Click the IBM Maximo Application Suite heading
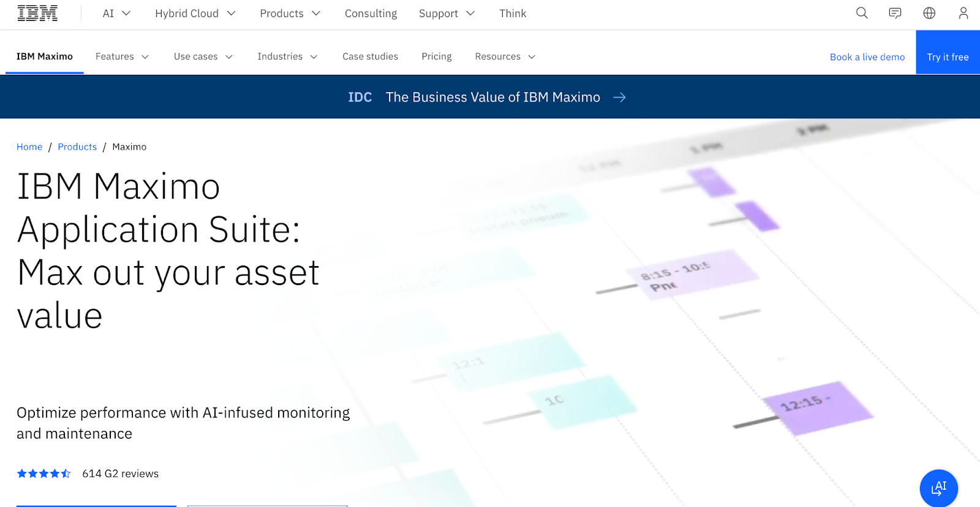The image size is (980, 507). click(168, 250)
